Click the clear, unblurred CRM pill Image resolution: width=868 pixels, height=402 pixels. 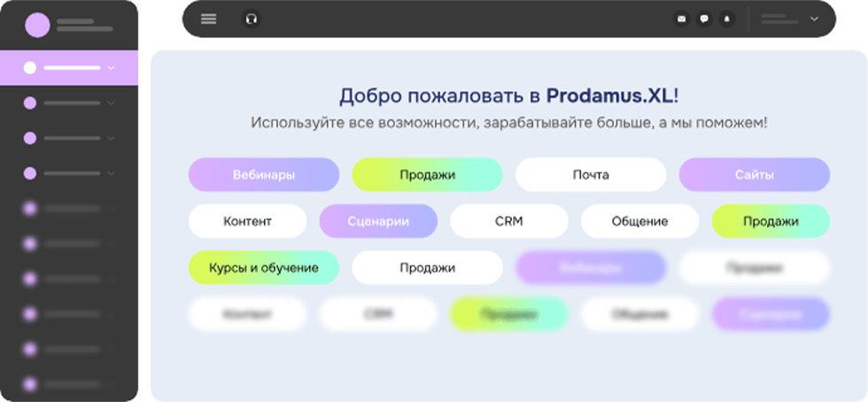(508, 221)
